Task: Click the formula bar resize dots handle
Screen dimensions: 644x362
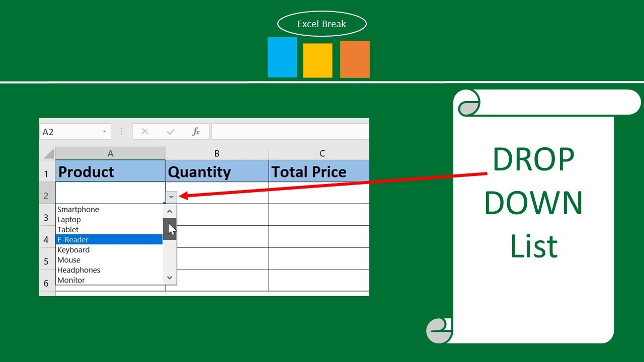Action: point(121,132)
